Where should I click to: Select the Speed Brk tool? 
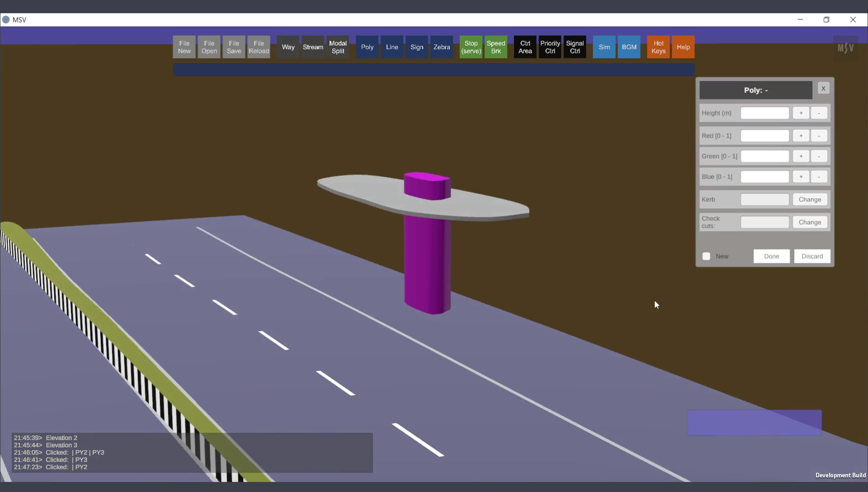tap(495, 47)
